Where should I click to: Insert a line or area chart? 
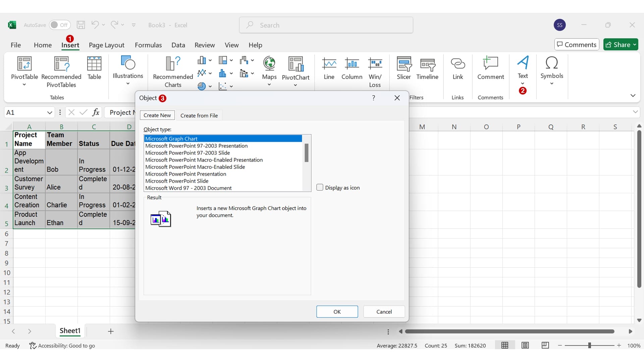pyautogui.click(x=204, y=73)
